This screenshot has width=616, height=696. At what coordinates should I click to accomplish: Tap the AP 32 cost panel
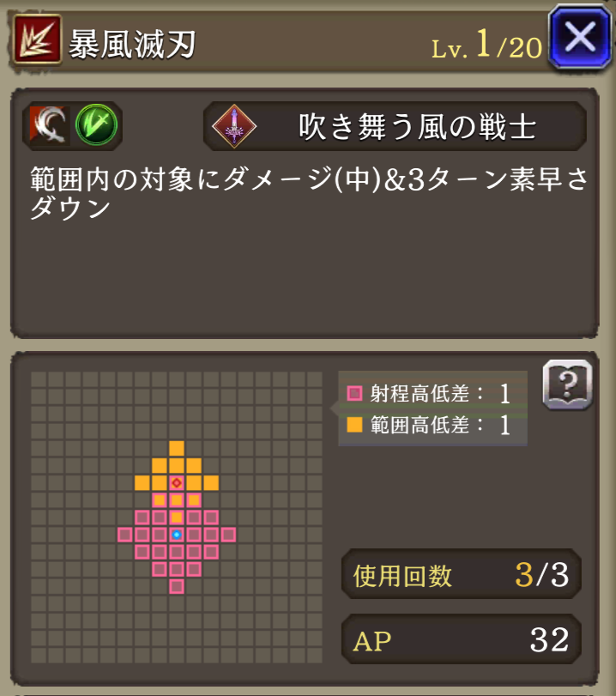(x=461, y=639)
